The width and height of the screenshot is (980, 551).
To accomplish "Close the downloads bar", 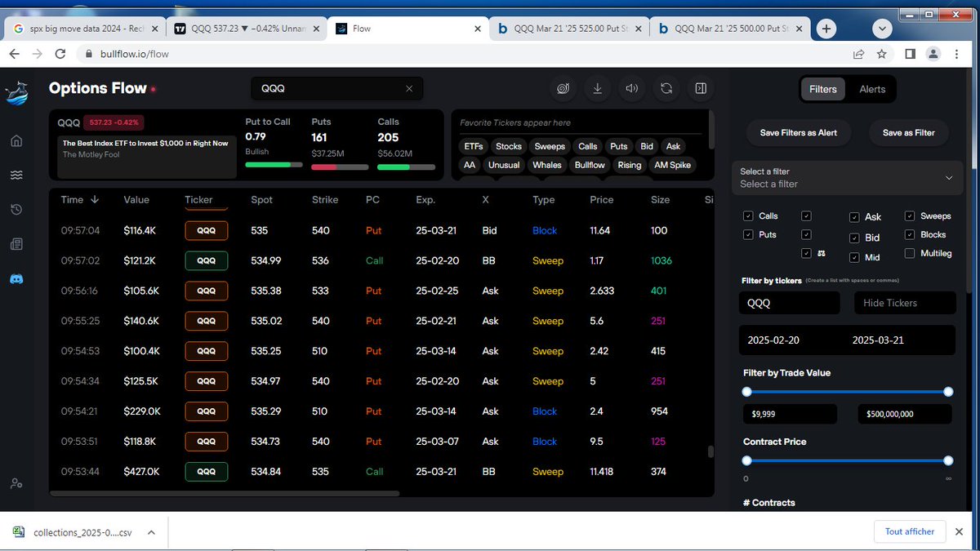I will tap(960, 531).
